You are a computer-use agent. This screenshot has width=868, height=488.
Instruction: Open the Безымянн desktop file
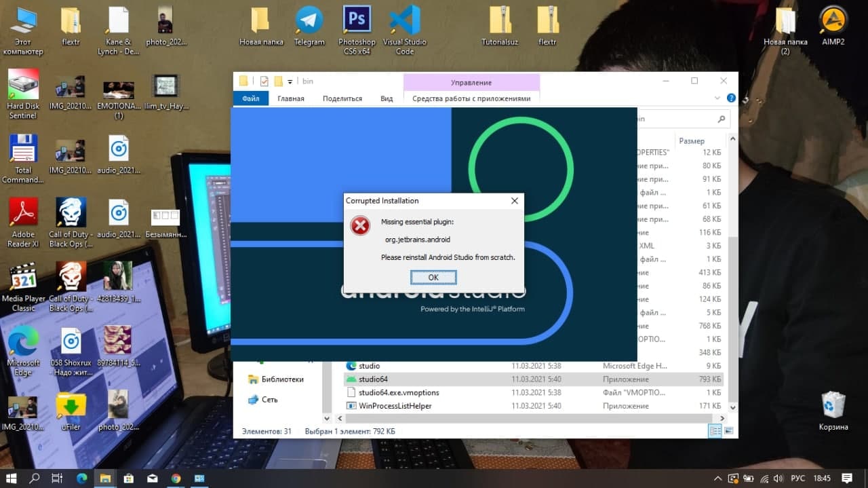pos(166,224)
